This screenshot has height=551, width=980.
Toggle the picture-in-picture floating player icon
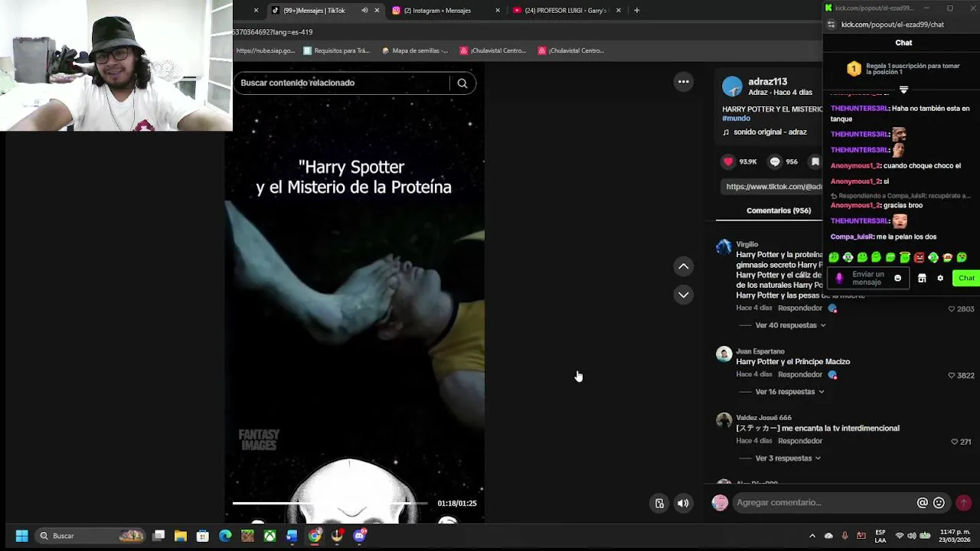[x=659, y=503]
